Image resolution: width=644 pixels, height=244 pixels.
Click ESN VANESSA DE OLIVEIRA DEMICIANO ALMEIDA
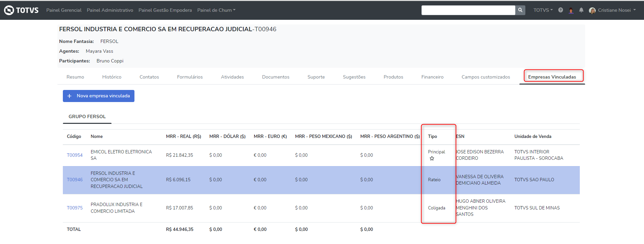coord(480,180)
